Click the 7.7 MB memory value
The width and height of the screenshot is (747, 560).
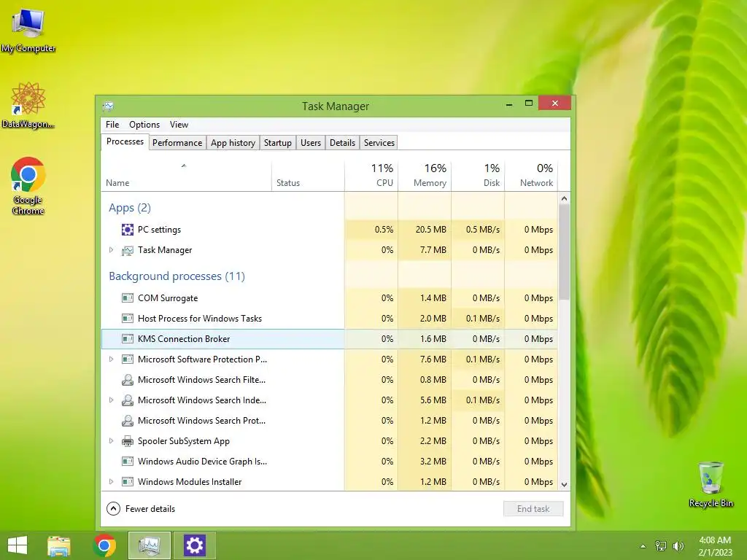433,250
